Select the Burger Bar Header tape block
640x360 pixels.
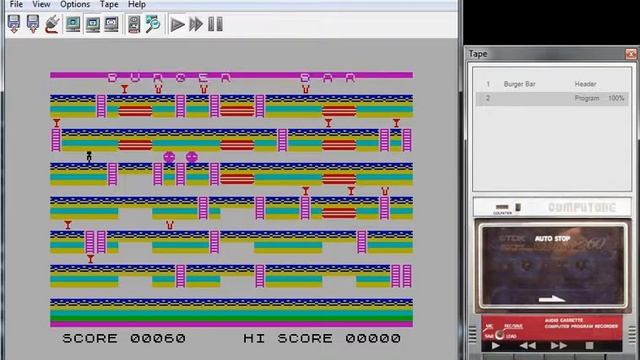click(x=552, y=84)
